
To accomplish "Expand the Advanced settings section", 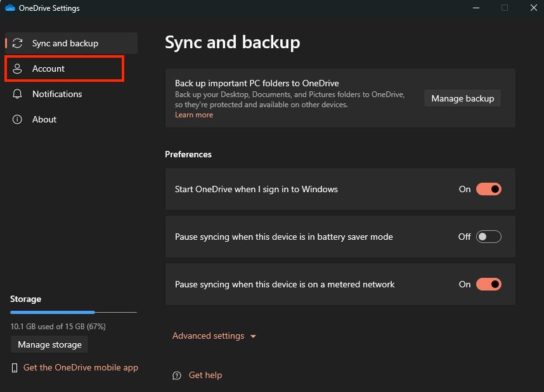I will click(208, 336).
